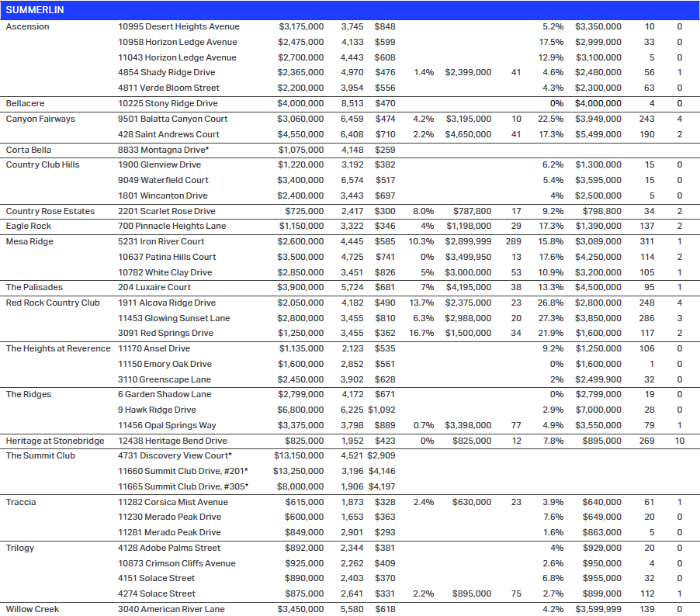This screenshot has width=700, height=616.
Task: Select the Ascension community name
Action: (28, 27)
